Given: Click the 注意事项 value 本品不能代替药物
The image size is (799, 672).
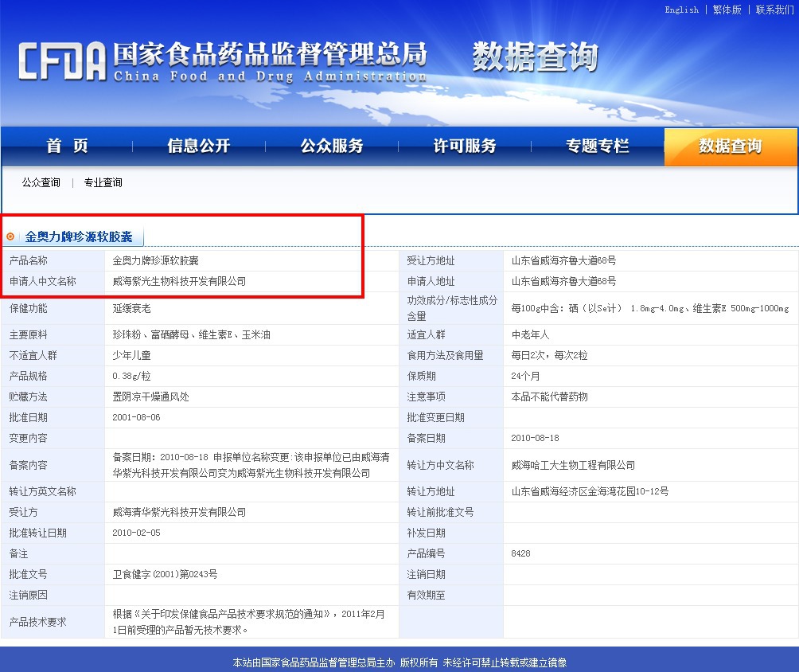Looking at the screenshot, I should (549, 397).
